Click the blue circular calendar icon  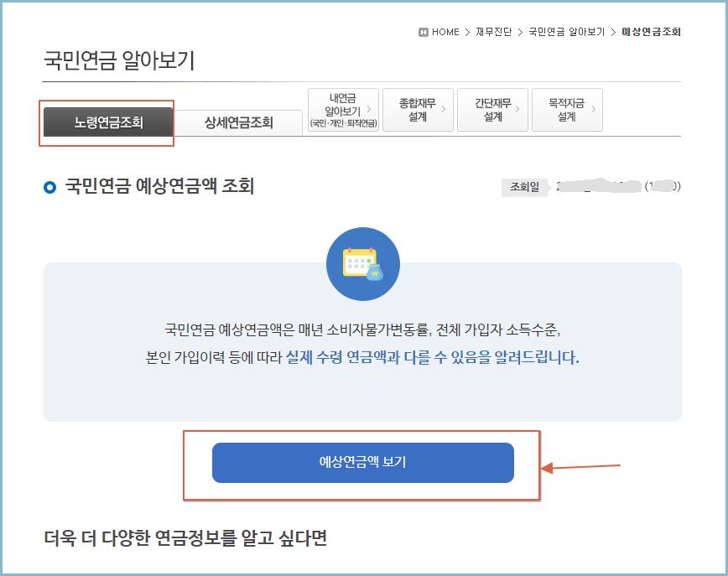(363, 263)
